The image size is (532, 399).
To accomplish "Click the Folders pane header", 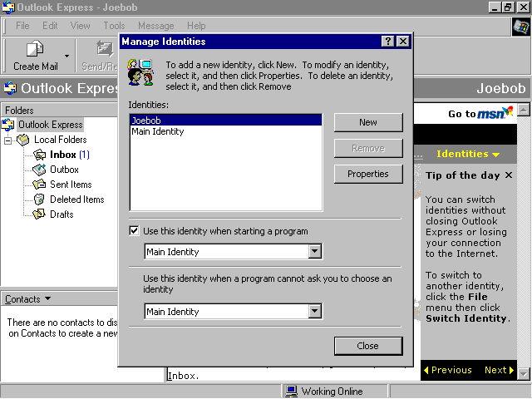I will click(x=59, y=111).
